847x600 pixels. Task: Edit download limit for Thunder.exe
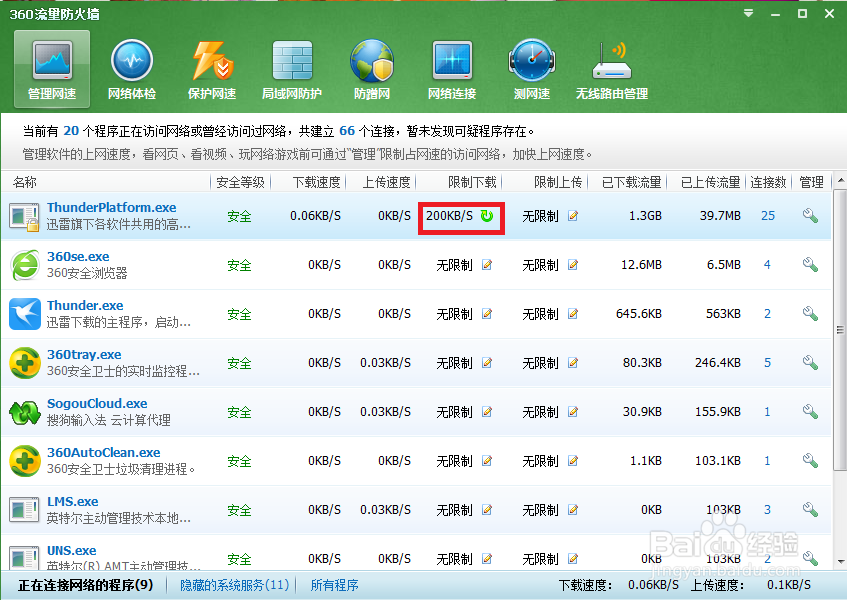point(487,314)
